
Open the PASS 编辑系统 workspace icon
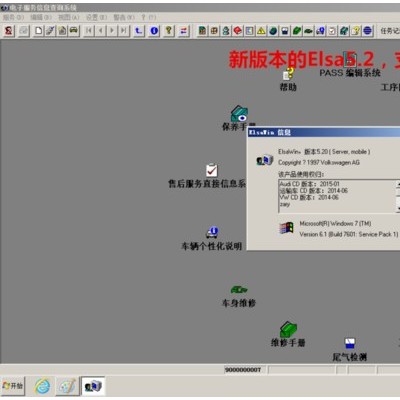(x=350, y=65)
